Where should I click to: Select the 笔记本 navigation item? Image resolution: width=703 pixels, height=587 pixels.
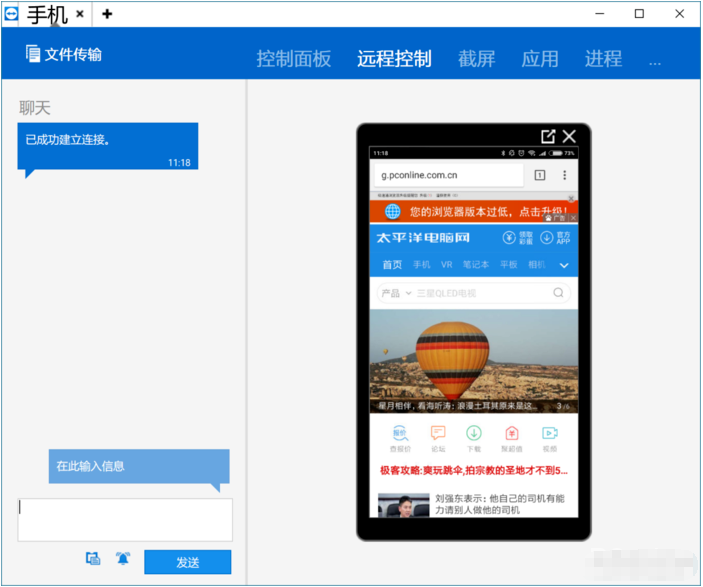coord(476,265)
